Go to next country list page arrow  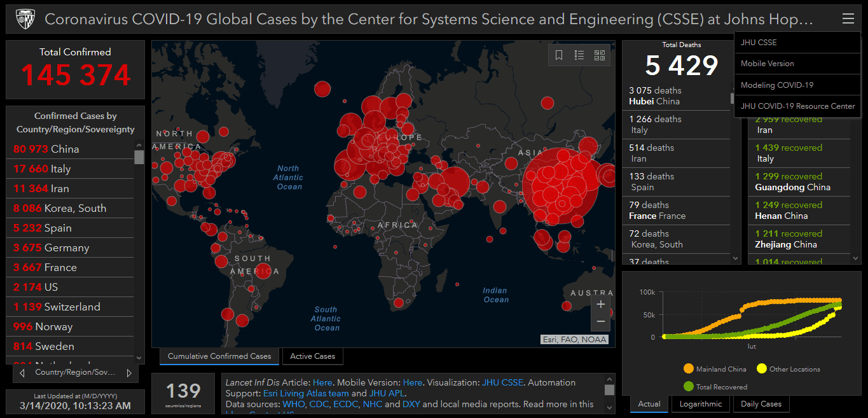tap(129, 373)
